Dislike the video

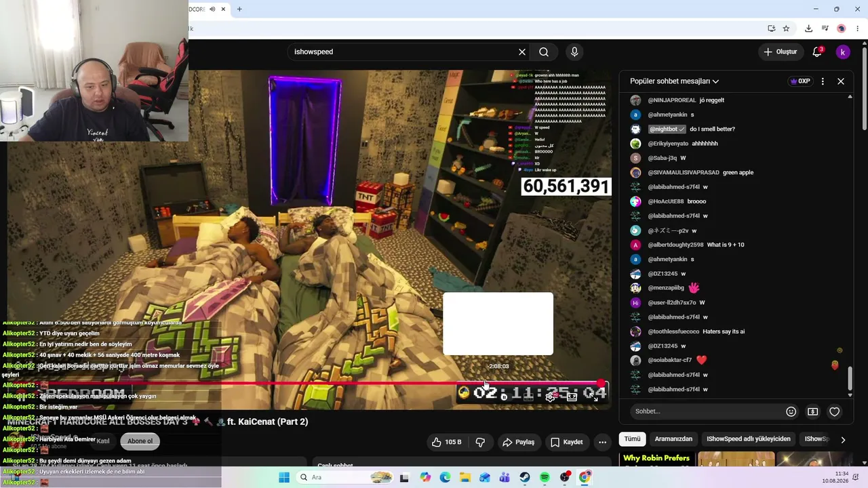coord(481,442)
